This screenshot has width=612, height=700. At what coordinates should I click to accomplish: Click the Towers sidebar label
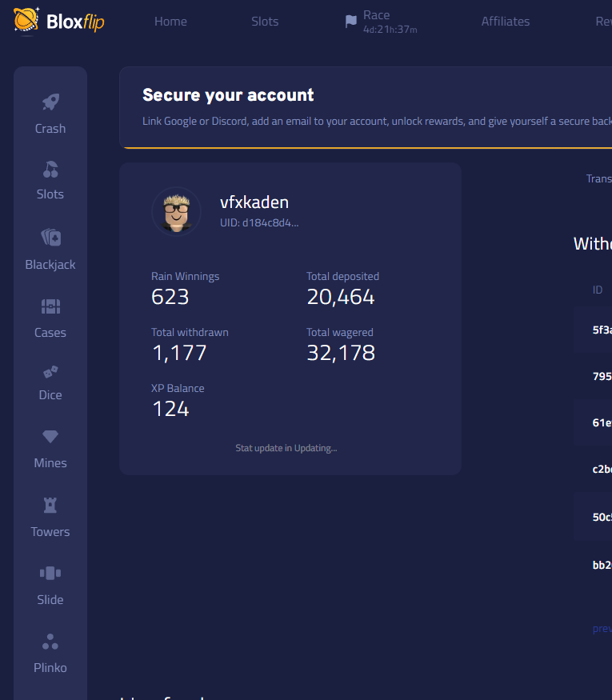click(50, 532)
